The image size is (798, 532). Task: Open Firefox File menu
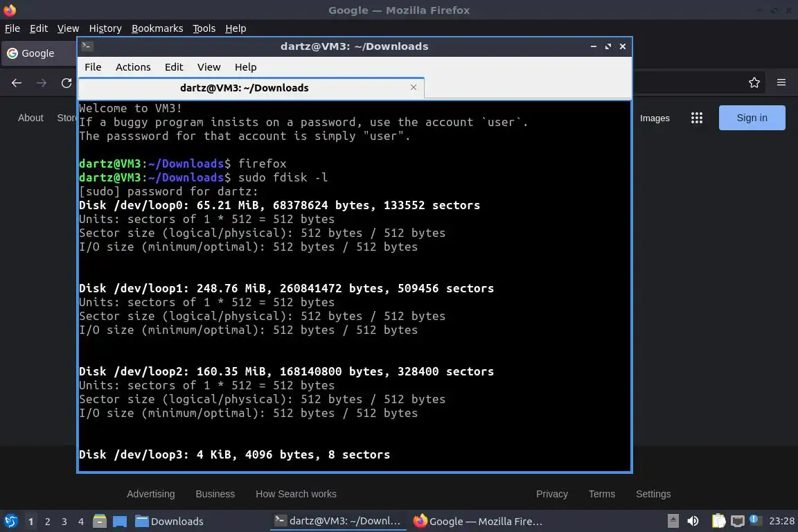point(12,28)
